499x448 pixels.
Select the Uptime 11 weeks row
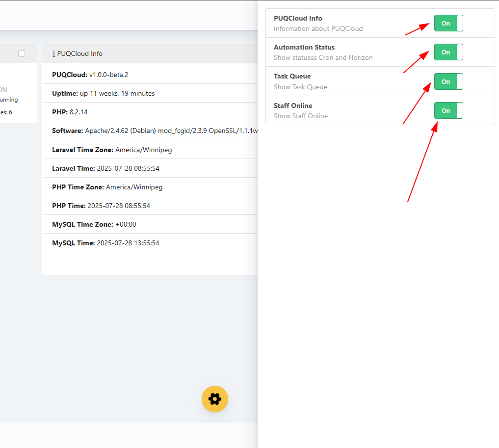151,93
